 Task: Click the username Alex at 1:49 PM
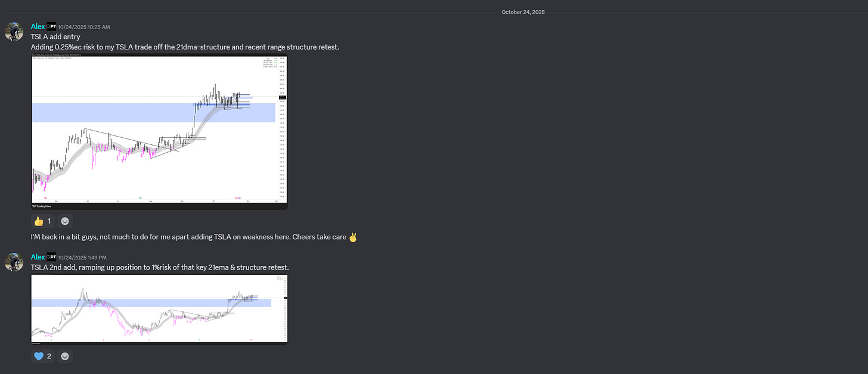38,257
